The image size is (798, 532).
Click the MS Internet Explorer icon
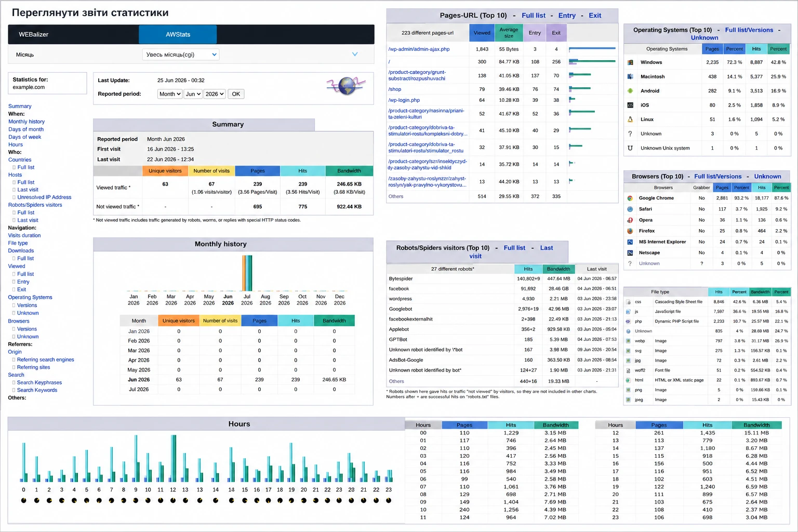(x=630, y=242)
